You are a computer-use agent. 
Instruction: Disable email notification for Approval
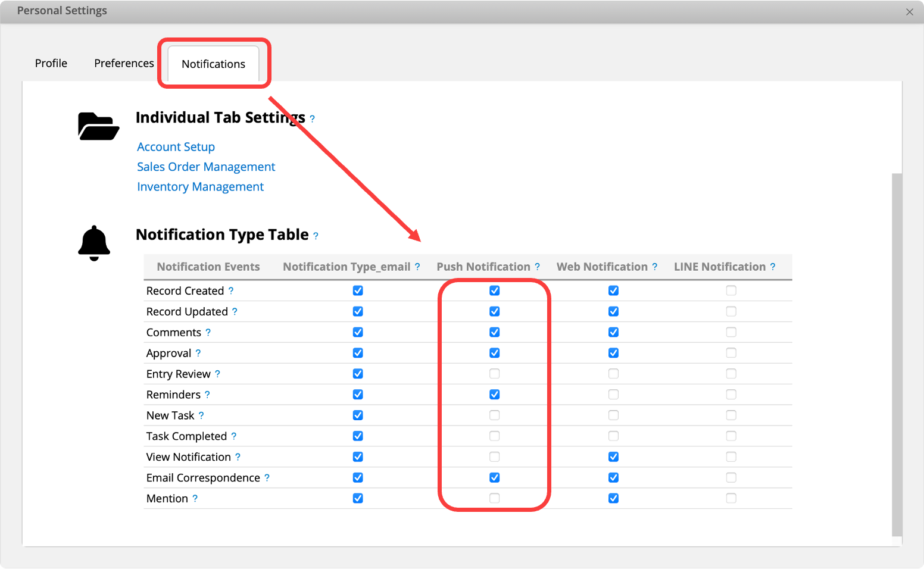pos(358,353)
